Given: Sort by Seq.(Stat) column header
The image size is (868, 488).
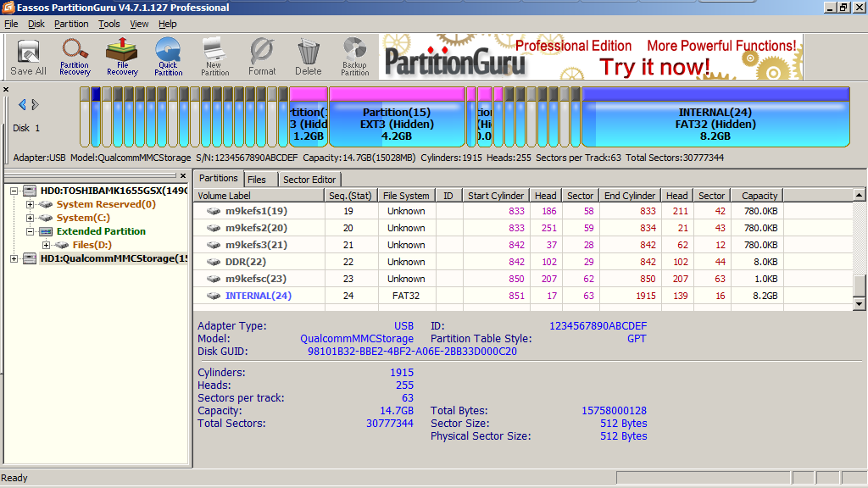Looking at the screenshot, I should [x=350, y=196].
